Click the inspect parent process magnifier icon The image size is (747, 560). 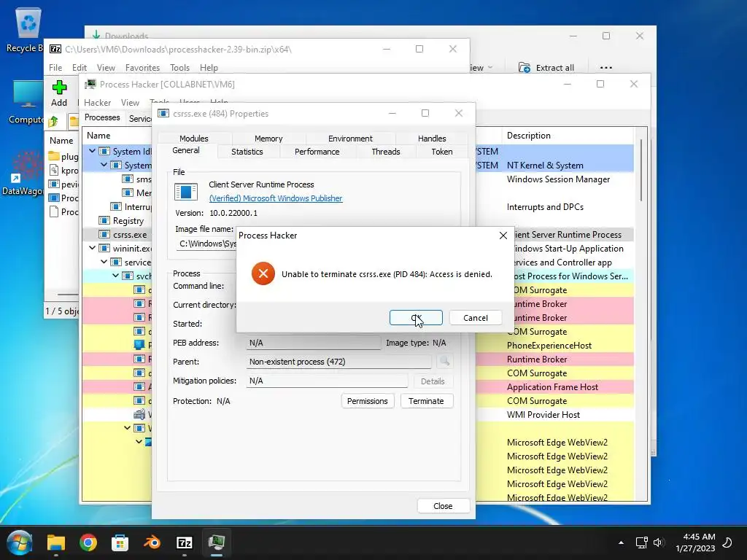[444, 362]
